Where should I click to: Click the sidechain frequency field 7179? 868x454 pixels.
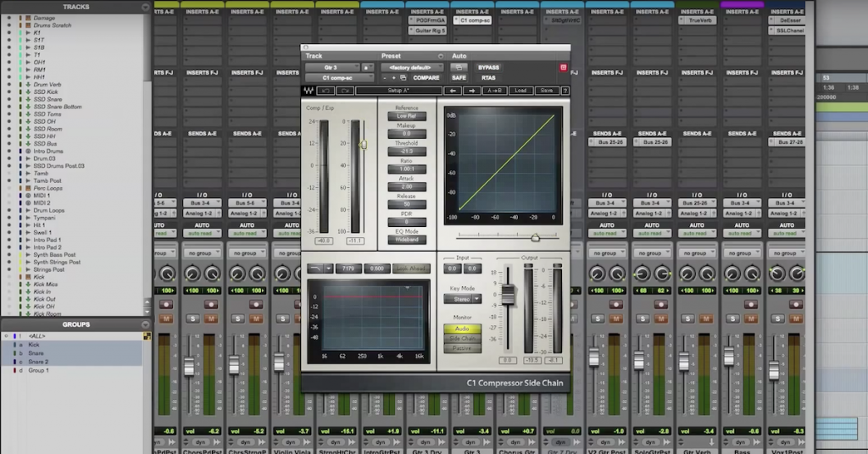(348, 269)
